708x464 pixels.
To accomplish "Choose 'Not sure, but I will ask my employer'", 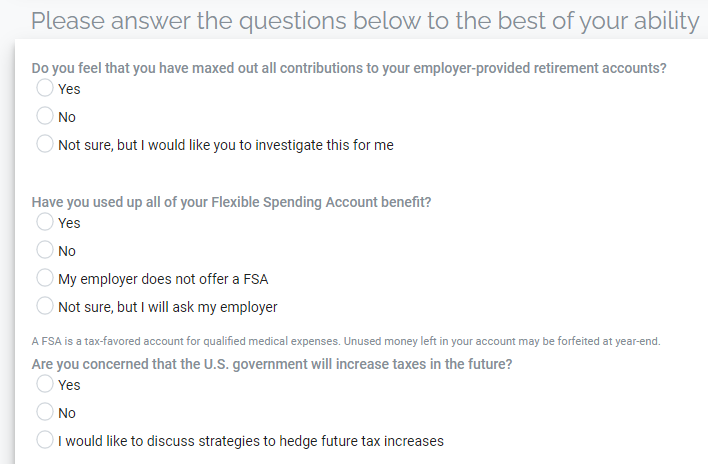I will (45, 306).
